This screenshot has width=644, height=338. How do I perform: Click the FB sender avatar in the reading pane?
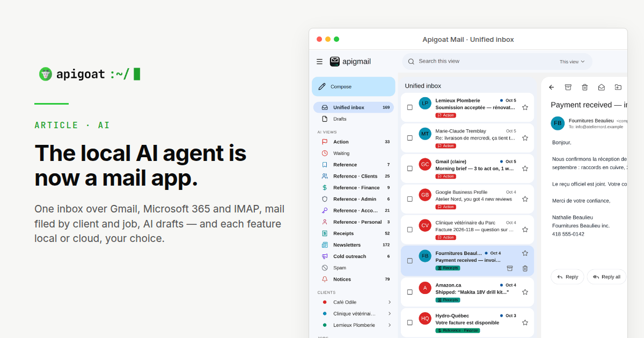(x=558, y=123)
